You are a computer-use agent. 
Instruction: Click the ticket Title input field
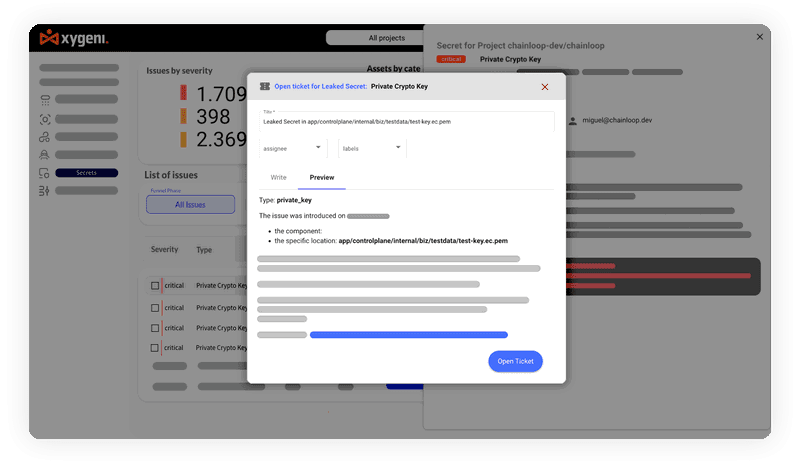tap(406, 121)
